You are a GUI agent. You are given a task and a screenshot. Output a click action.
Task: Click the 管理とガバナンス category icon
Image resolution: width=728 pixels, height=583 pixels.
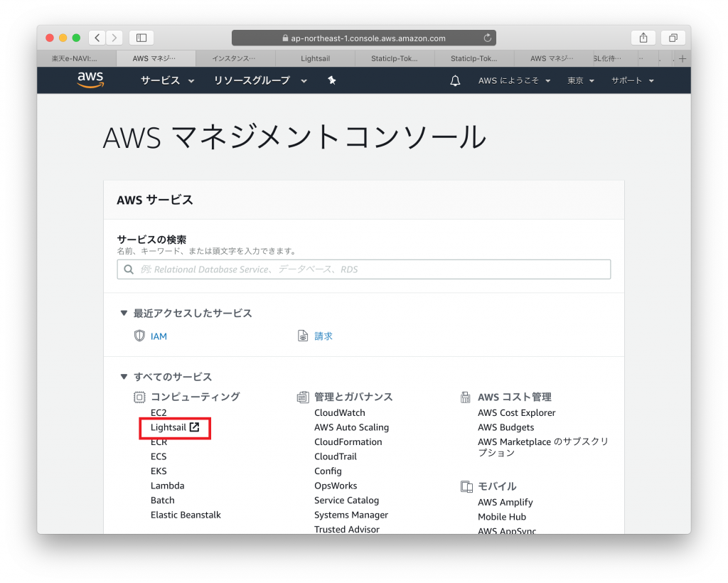(x=303, y=397)
